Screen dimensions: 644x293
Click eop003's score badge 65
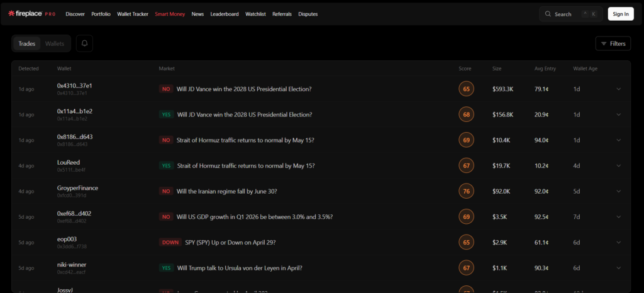point(466,243)
